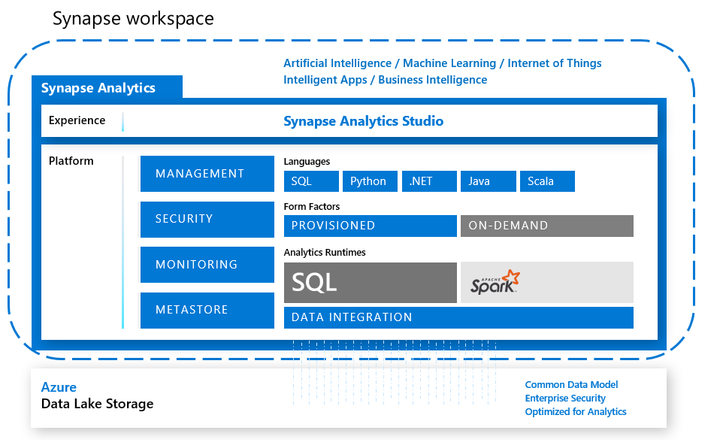Screen dimensions: 723x440
Task: Click the Experience row label
Action: pos(77,121)
